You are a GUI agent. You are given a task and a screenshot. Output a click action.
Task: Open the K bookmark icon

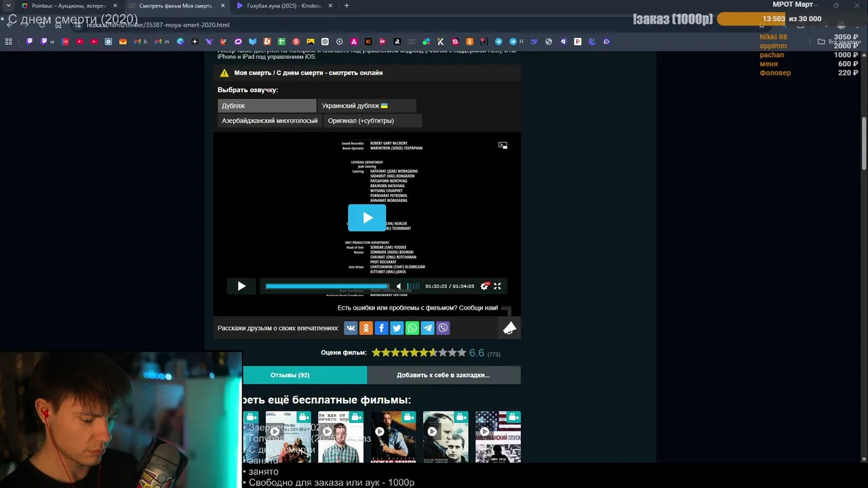click(x=440, y=41)
